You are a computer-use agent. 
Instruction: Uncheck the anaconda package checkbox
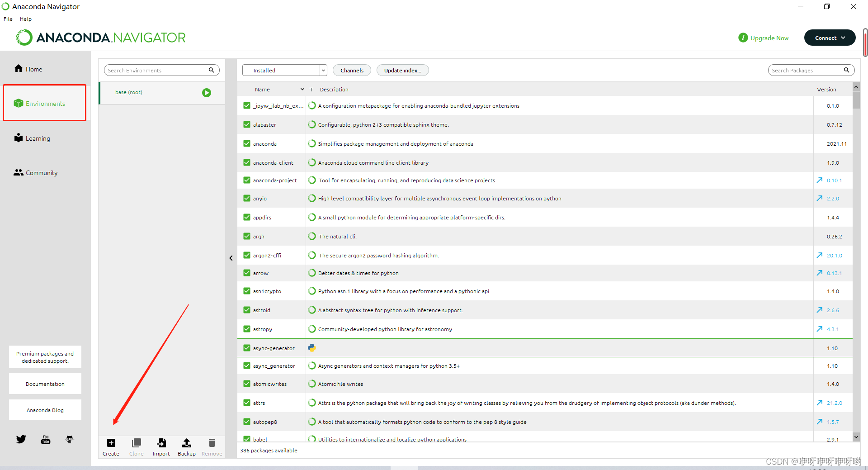coord(247,143)
